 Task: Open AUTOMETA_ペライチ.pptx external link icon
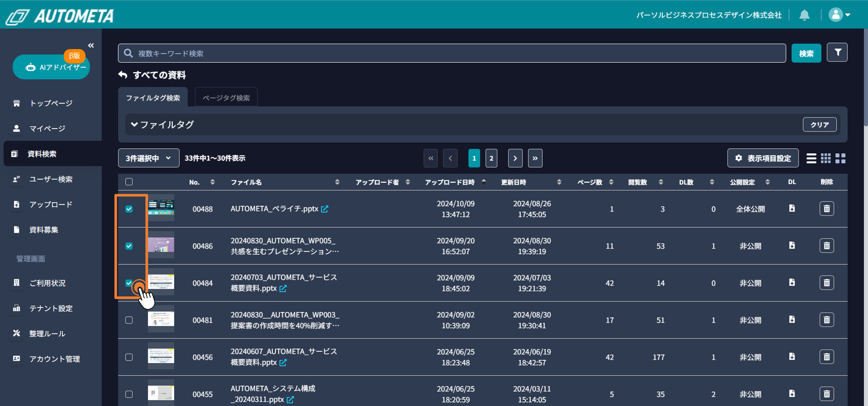325,209
